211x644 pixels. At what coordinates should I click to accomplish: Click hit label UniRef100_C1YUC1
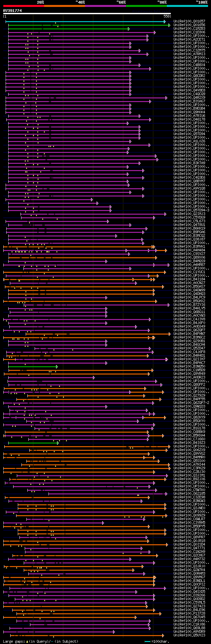[x=189, y=272]
